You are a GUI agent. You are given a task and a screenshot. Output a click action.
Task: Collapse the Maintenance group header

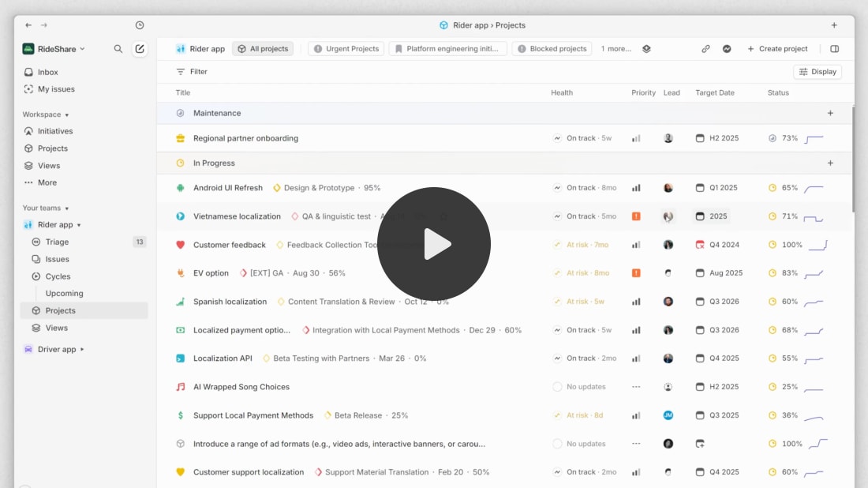pyautogui.click(x=505, y=113)
